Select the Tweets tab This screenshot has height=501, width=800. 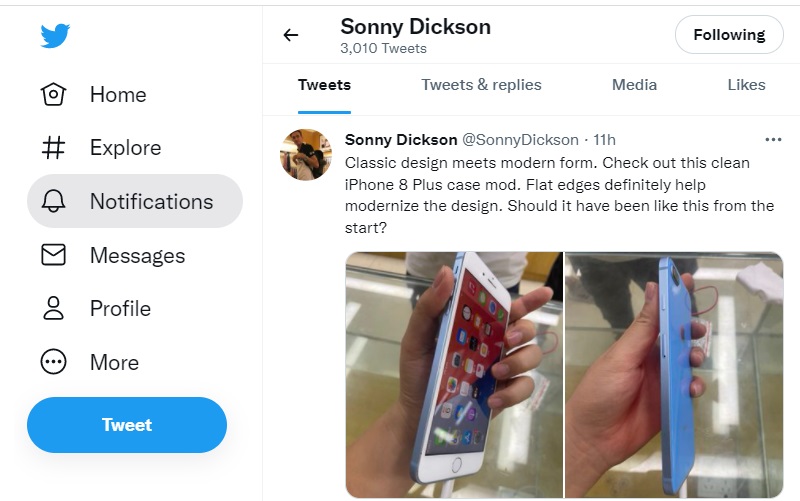coord(324,85)
